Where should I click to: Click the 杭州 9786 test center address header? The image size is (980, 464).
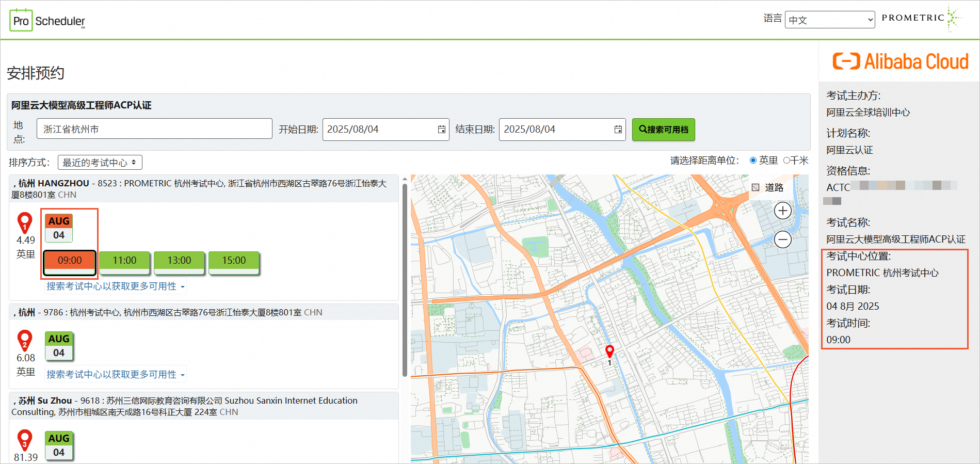pyautogui.click(x=203, y=312)
